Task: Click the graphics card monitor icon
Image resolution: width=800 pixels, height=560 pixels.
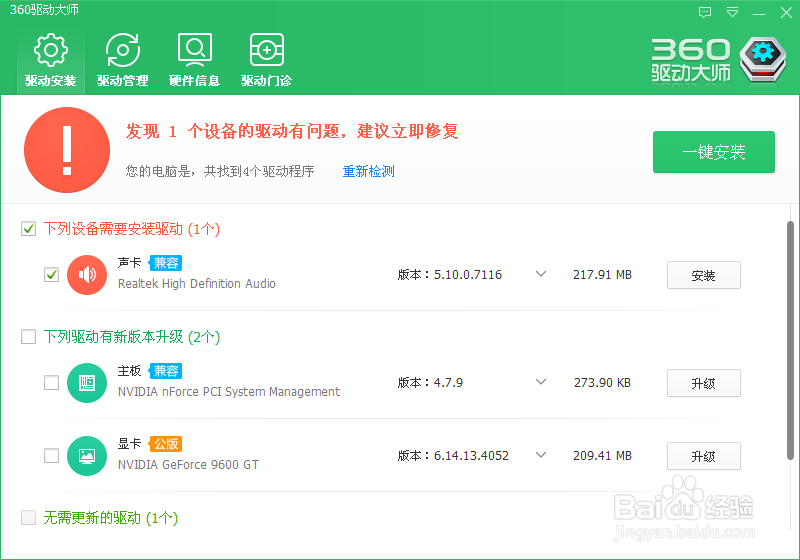Action: click(x=87, y=456)
